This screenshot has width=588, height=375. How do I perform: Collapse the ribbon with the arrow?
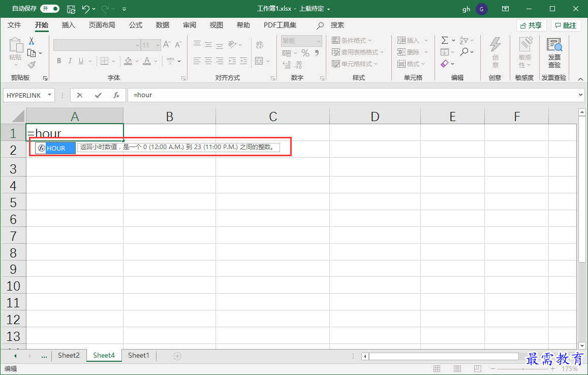[580, 79]
